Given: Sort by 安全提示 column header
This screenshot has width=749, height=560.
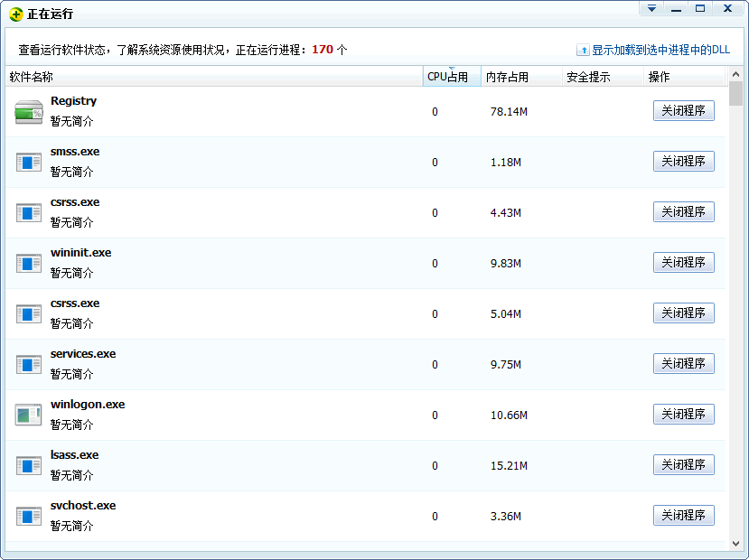Looking at the screenshot, I should [603, 77].
